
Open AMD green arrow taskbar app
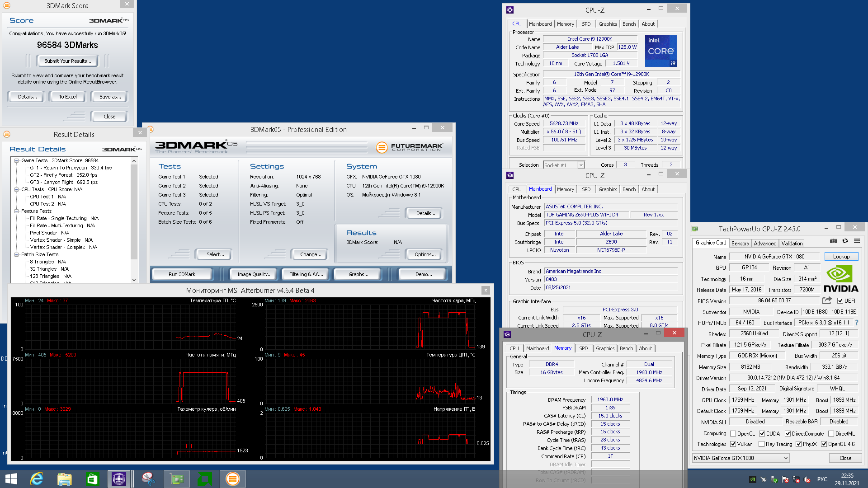tap(205, 479)
